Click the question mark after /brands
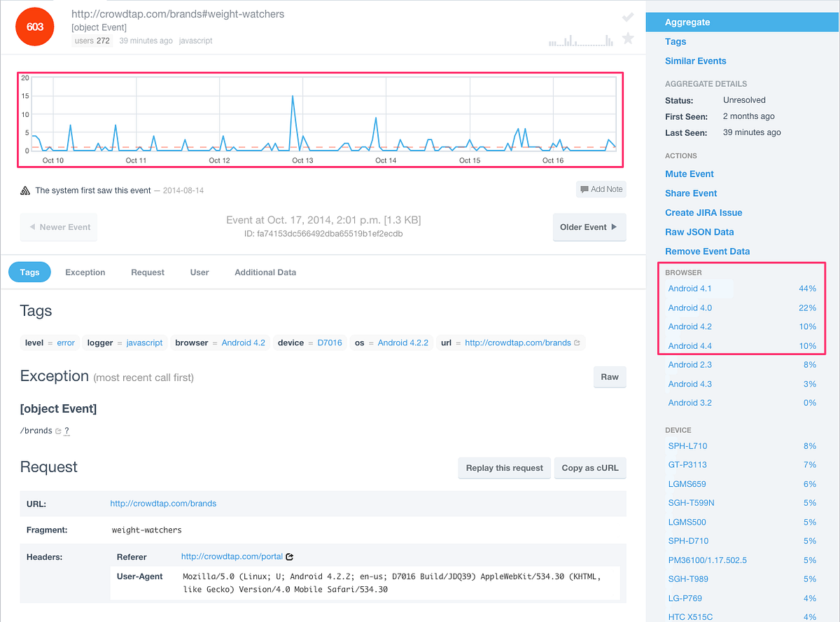This screenshot has width=840, height=622. point(66,431)
